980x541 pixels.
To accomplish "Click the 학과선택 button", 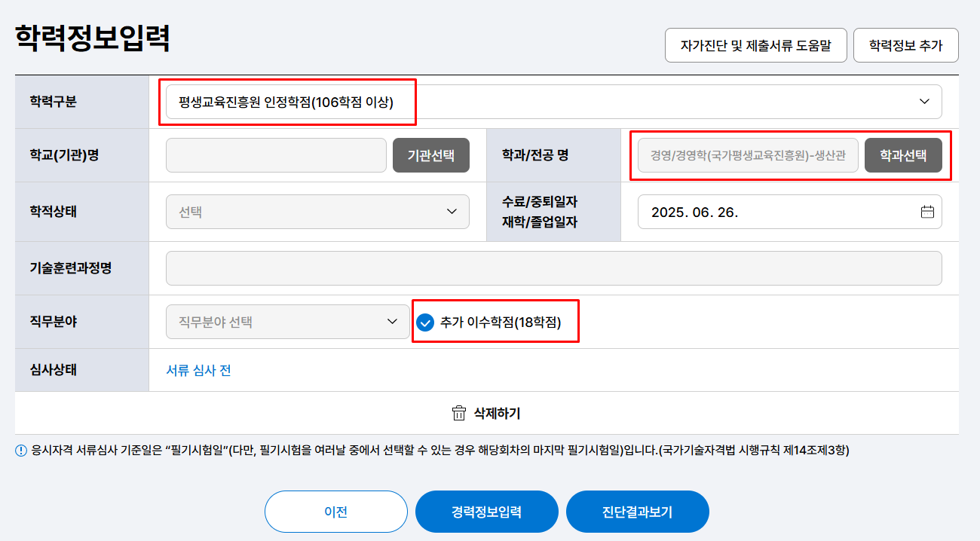I will (x=903, y=155).
